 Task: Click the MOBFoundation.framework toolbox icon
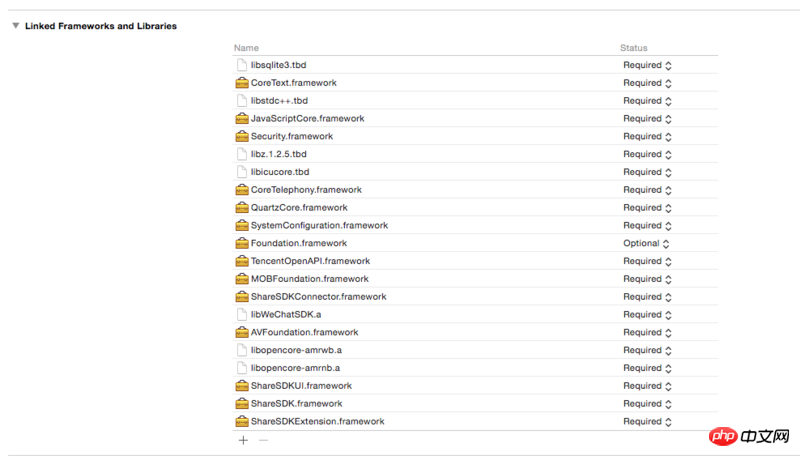[x=242, y=279]
